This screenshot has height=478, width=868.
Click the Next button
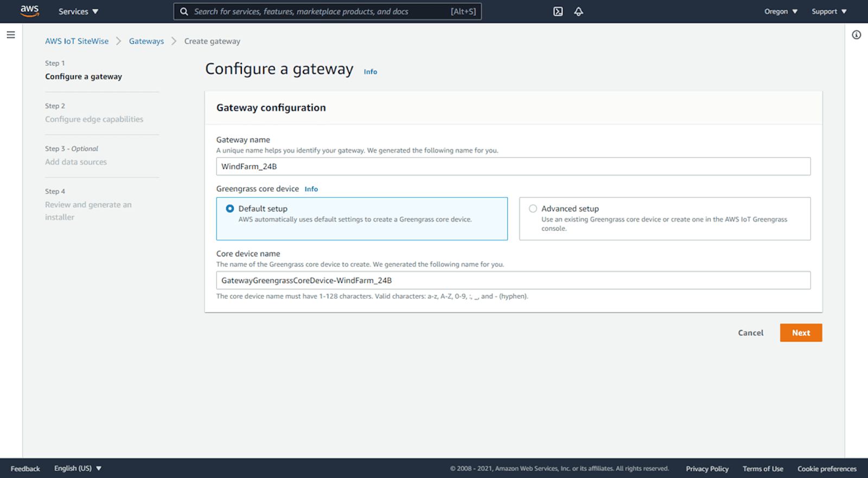point(801,333)
